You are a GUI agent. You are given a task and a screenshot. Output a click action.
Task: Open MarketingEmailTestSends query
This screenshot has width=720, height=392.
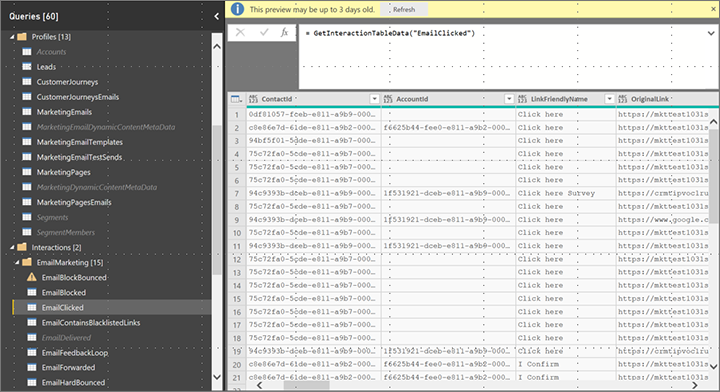[x=79, y=157]
